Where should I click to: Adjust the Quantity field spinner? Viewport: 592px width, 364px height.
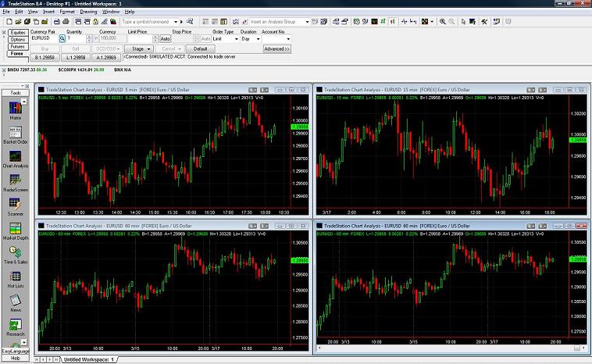[89, 38]
